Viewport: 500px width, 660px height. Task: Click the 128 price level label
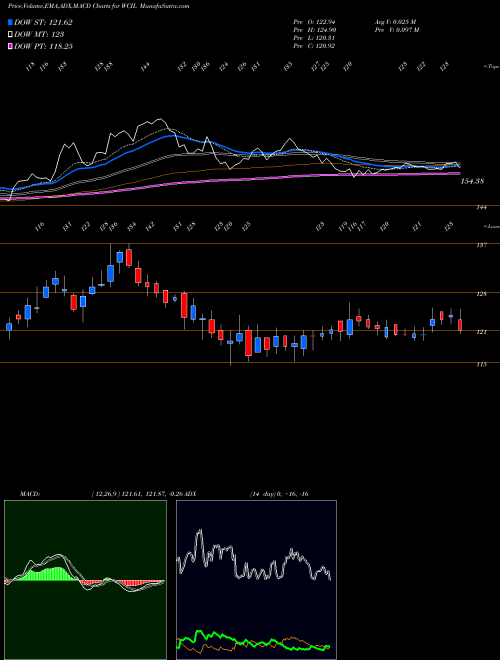pyautogui.click(x=481, y=294)
